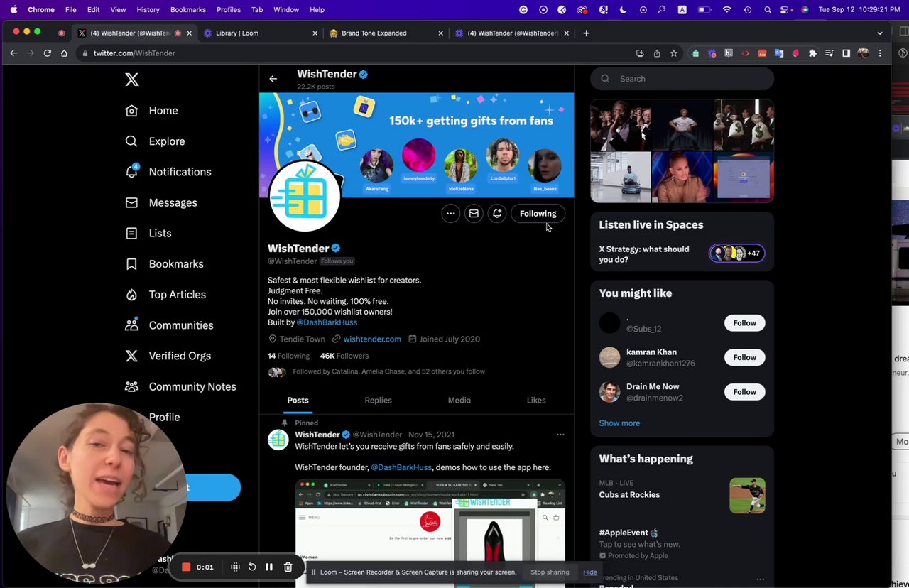Image resolution: width=909 pixels, height=588 pixels.
Task: Stop the Loom recording with the red button
Action: [186, 567]
